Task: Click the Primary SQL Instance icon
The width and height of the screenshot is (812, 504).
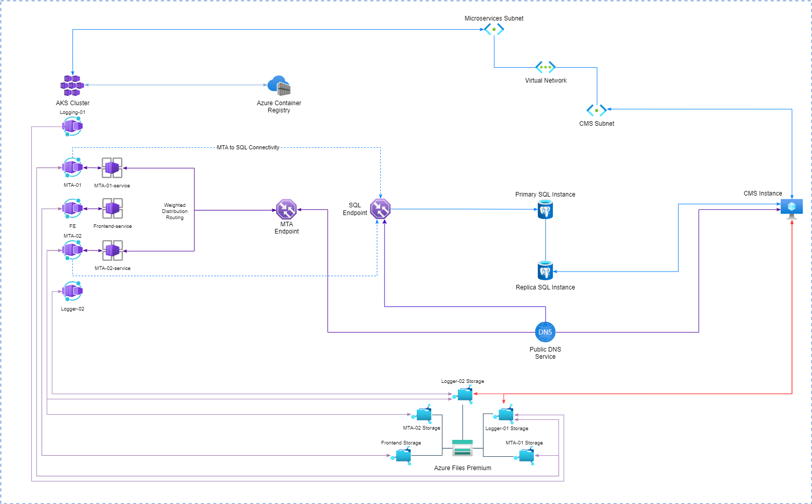Action: pyautogui.click(x=546, y=209)
